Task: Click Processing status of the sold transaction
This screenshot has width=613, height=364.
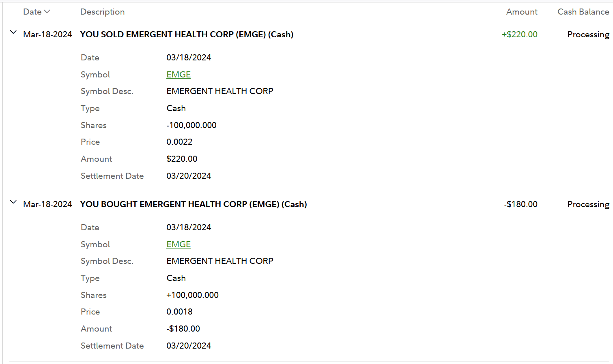Action: point(588,34)
